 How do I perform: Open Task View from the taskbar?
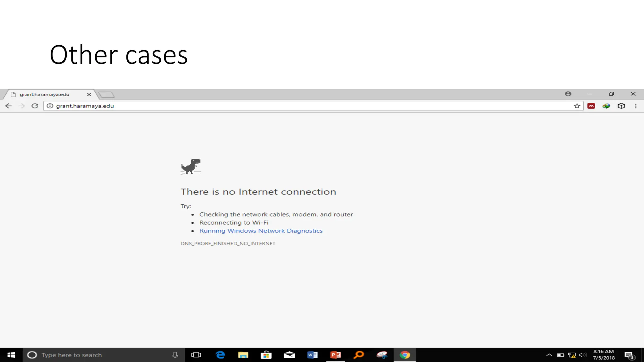(196, 355)
